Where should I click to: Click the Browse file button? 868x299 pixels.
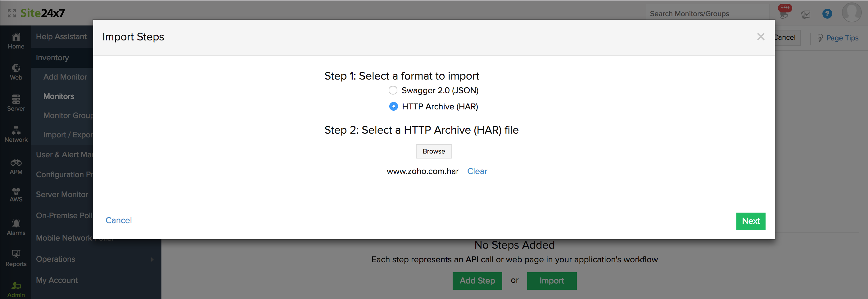pos(434,152)
